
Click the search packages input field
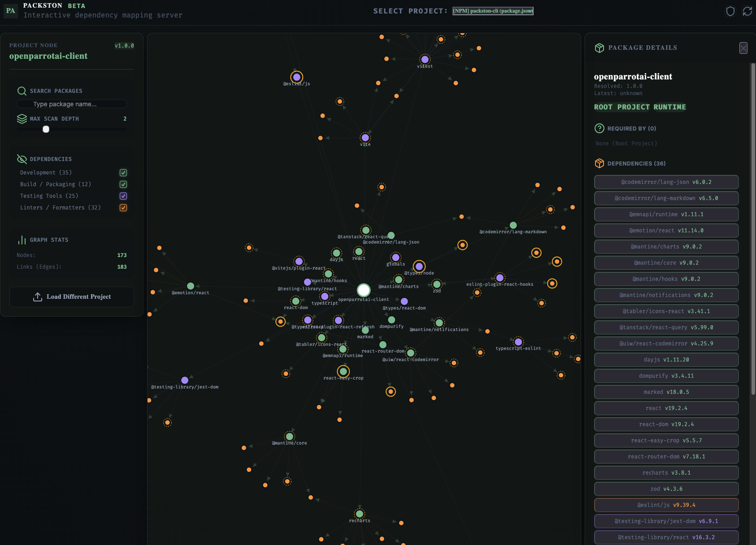(72, 104)
